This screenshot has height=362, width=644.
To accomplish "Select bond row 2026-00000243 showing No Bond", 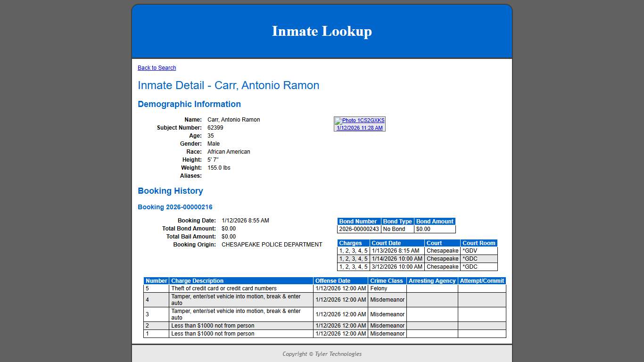I will [x=396, y=229].
